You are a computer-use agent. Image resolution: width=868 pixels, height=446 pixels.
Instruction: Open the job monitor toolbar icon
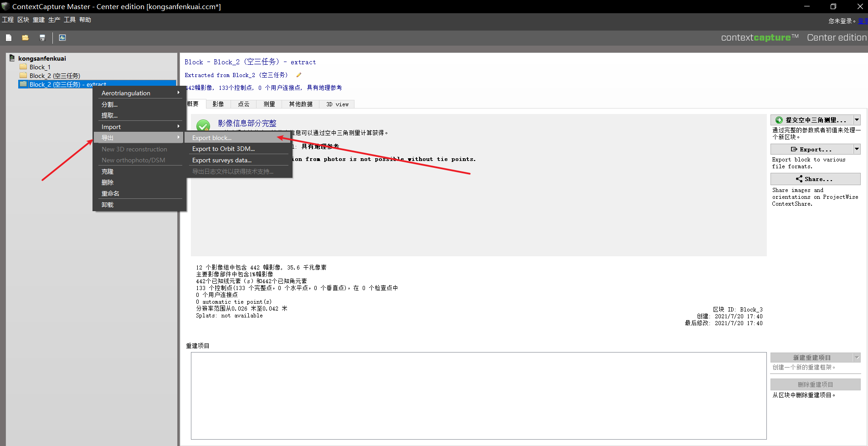click(62, 38)
